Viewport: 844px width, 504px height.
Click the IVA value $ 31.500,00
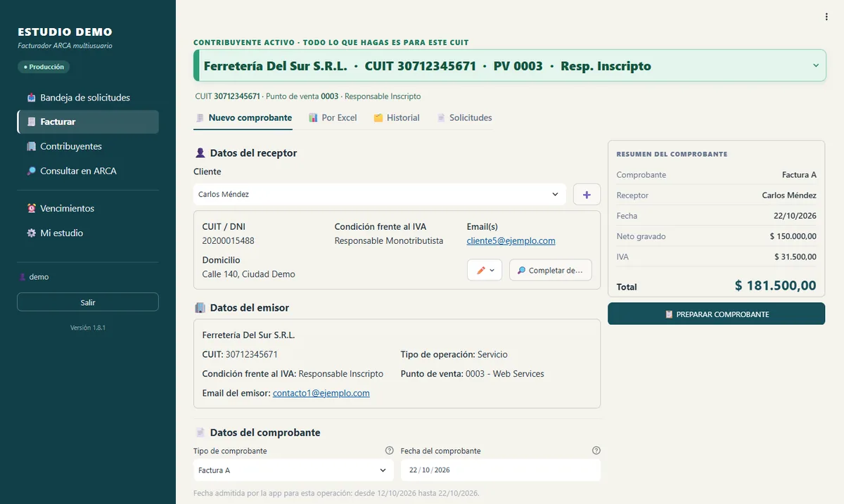795,257
